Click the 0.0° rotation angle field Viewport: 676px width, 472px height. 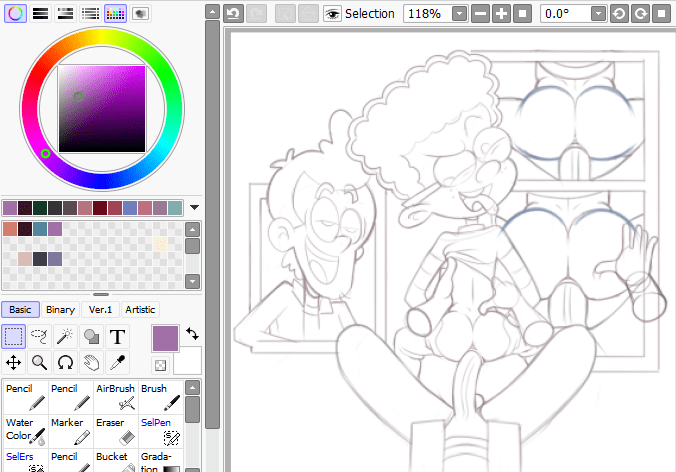tap(566, 14)
